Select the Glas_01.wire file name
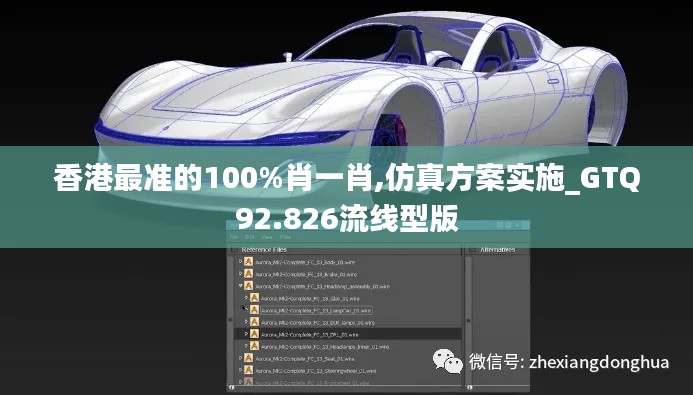693x395 pixels. coord(310,299)
